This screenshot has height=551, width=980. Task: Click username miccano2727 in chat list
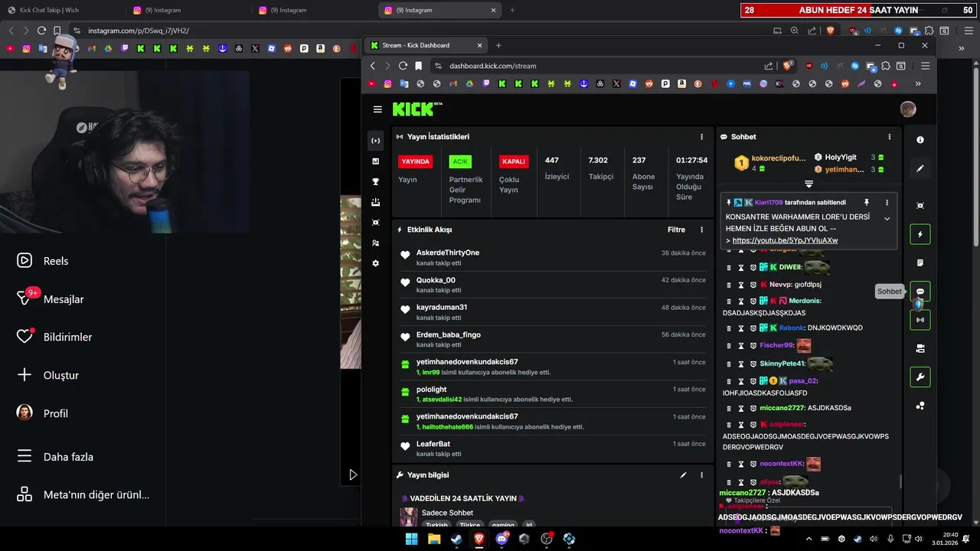782,408
